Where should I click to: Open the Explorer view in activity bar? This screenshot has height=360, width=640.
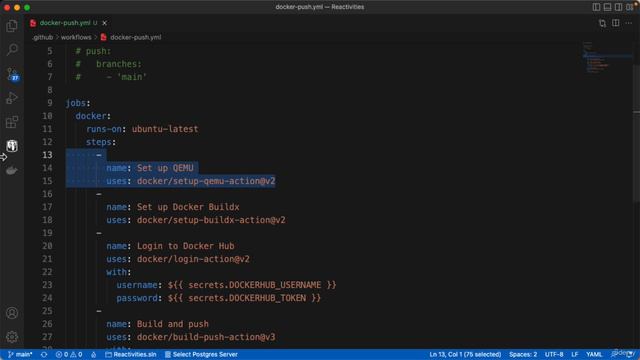click(x=12, y=26)
